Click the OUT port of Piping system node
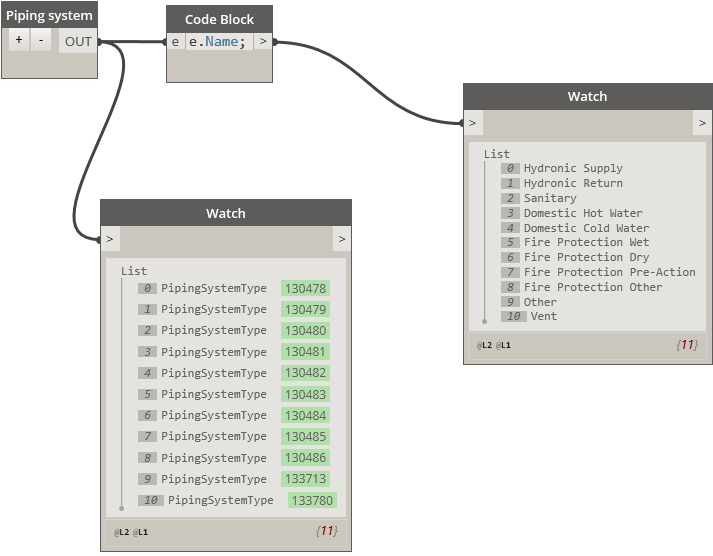Viewport: 713px width, 556px height. point(78,41)
